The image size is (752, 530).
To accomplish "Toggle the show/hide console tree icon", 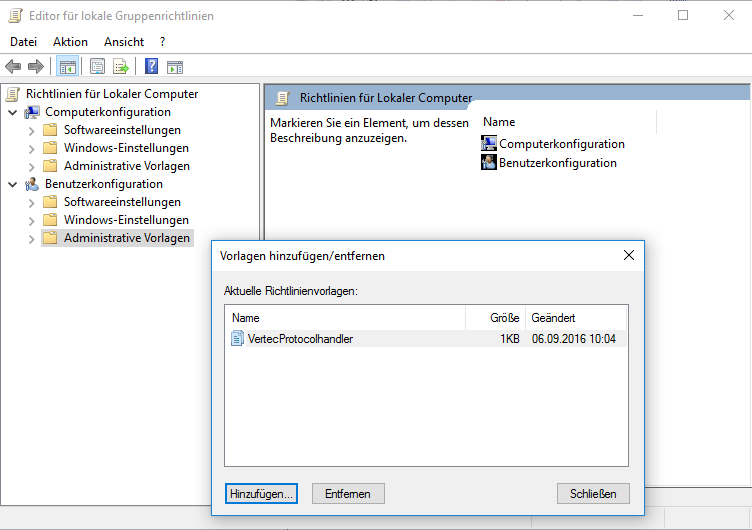I will (x=68, y=67).
